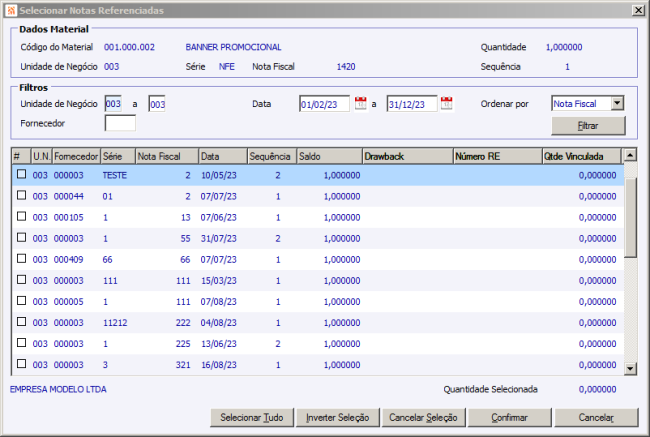Screen dimensions: 650x437
Task: Close the Selecionar Notas Referenciadas window
Action: pos(638,9)
